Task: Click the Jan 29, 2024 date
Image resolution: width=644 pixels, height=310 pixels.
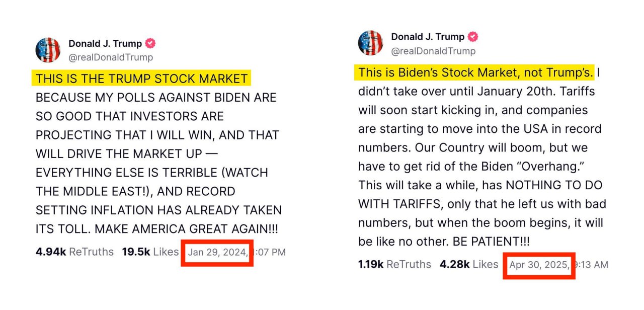Action: 218,252
